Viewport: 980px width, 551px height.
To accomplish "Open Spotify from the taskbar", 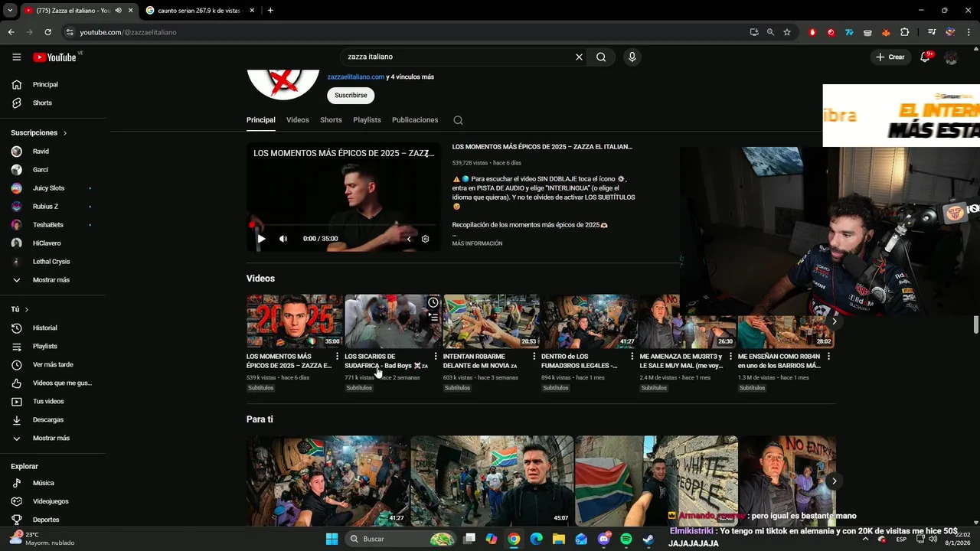I will (x=626, y=539).
